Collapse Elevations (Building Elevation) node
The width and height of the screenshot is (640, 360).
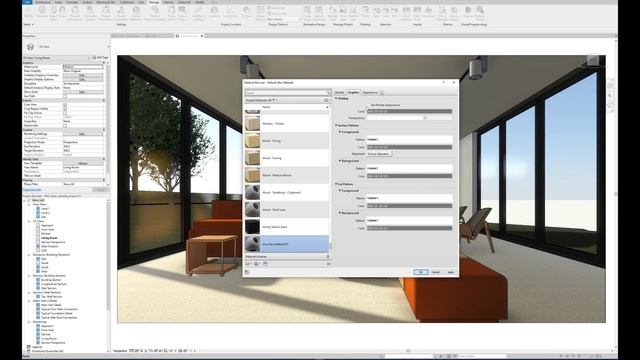click(29, 255)
